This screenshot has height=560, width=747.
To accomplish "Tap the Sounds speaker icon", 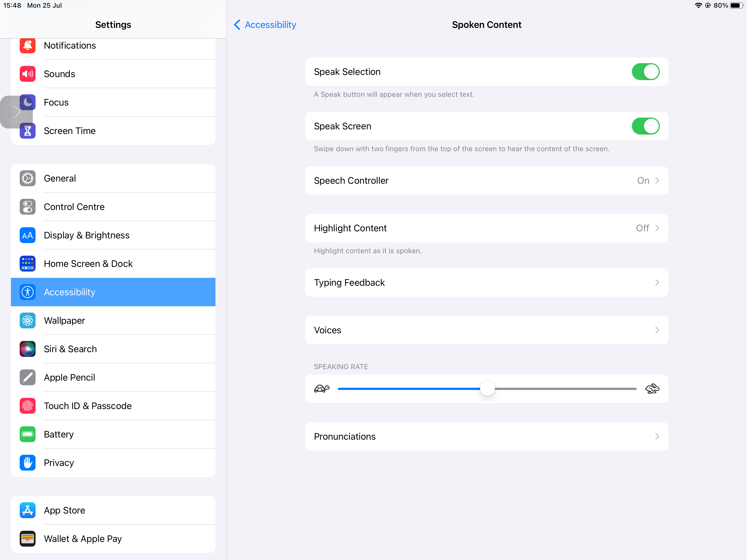I will [x=27, y=74].
